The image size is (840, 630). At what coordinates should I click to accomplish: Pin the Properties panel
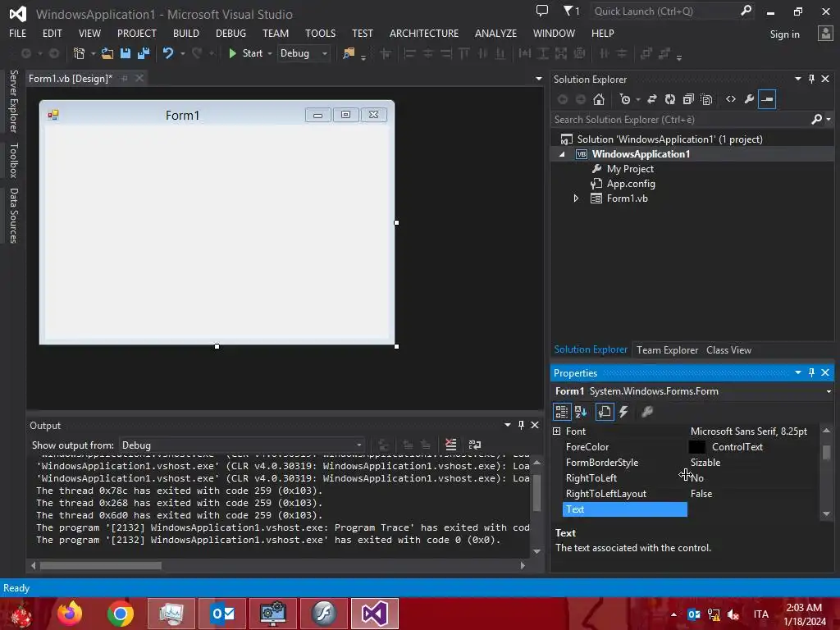[x=811, y=372]
